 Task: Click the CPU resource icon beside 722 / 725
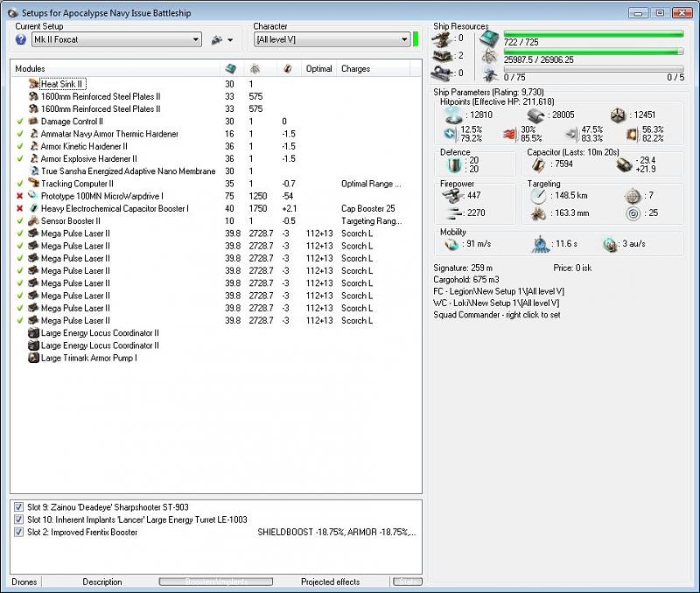point(489,39)
